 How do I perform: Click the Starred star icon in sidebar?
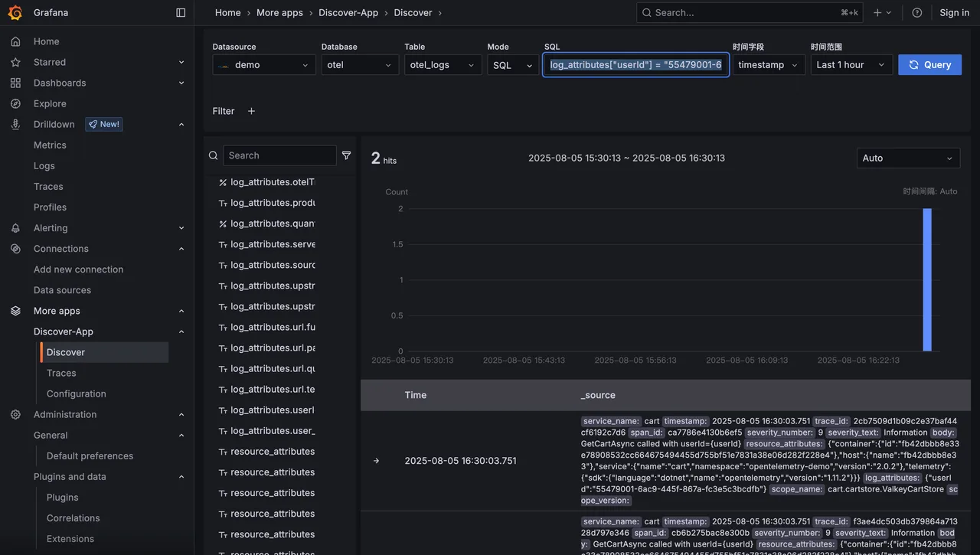point(15,62)
